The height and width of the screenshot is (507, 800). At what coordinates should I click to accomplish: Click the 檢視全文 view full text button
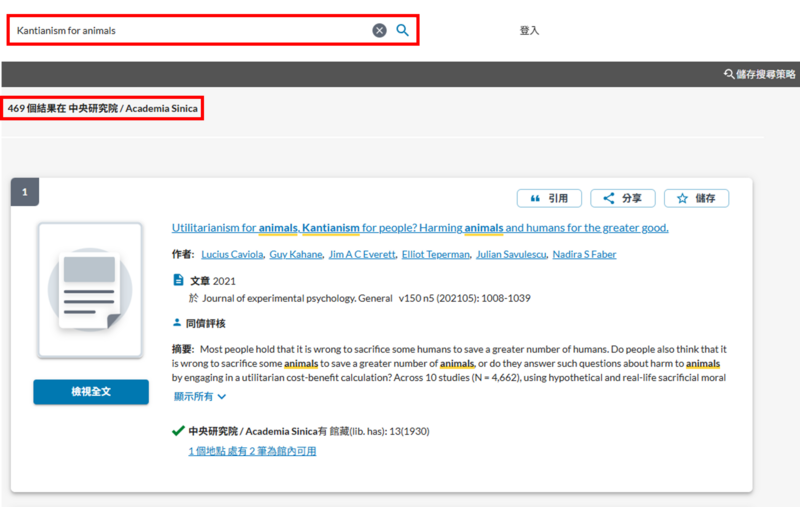click(x=90, y=392)
